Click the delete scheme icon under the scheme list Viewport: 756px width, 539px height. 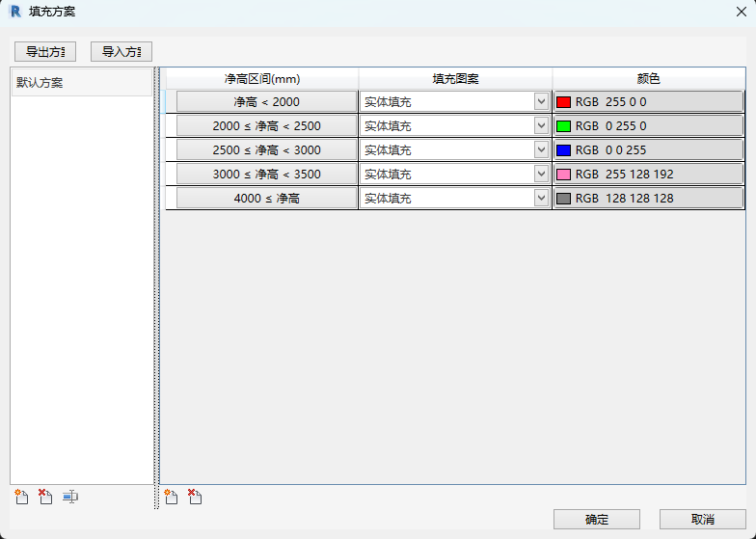[45, 498]
